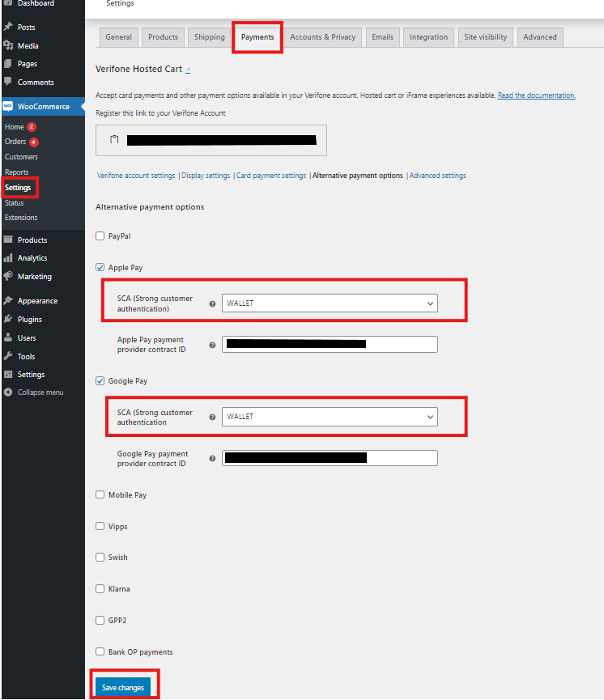Open Site visibility tab

[x=485, y=37]
